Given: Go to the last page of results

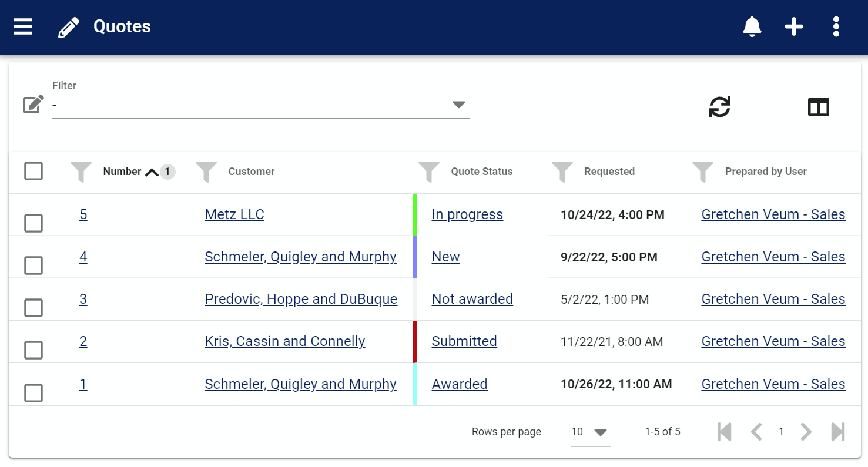Looking at the screenshot, I should [x=838, y=432].
